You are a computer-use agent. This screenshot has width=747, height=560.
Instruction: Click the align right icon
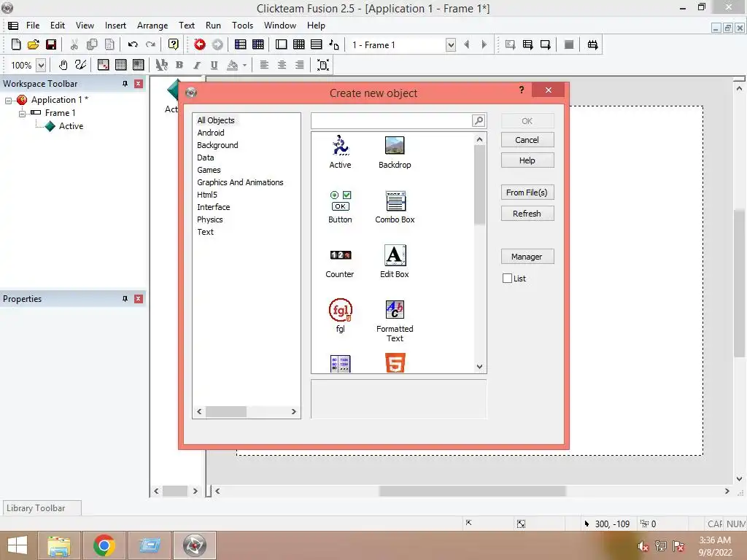(x=299, y=65)
